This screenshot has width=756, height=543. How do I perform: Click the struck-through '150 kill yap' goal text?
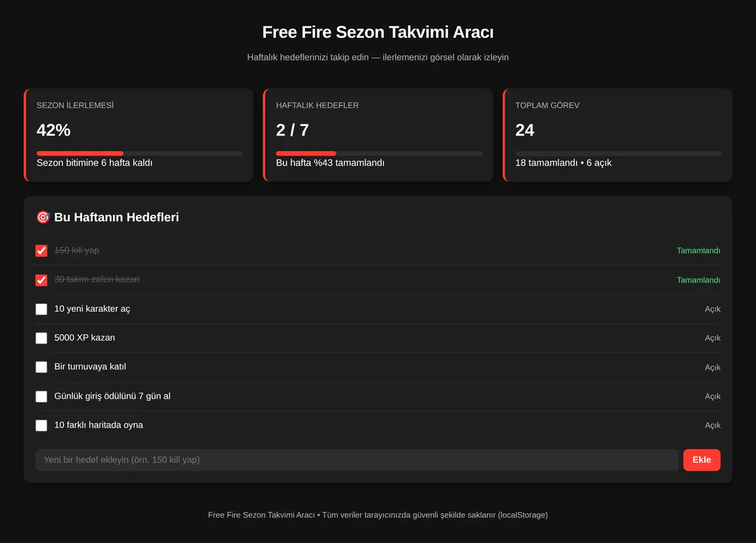tap(77, 250)
